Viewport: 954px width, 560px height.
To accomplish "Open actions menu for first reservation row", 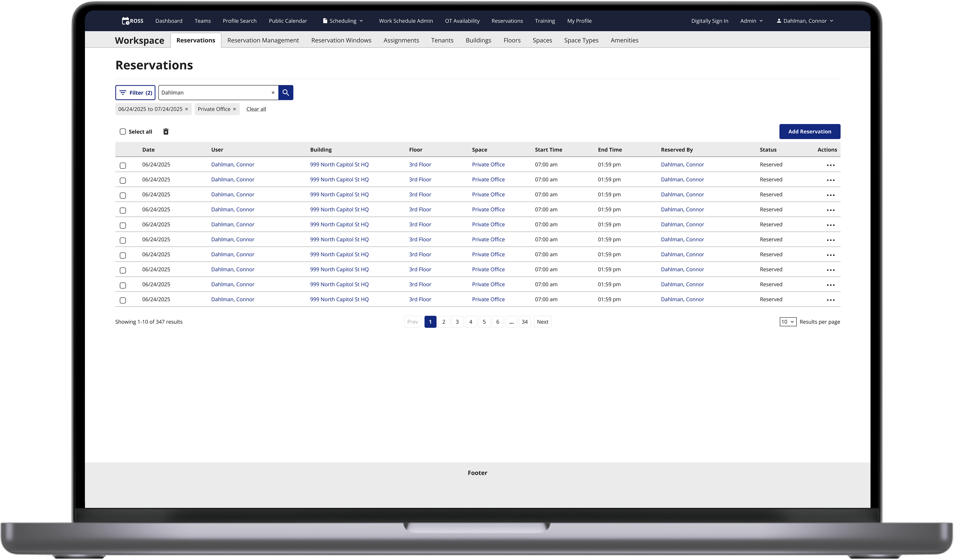I will tap(830, 165).
